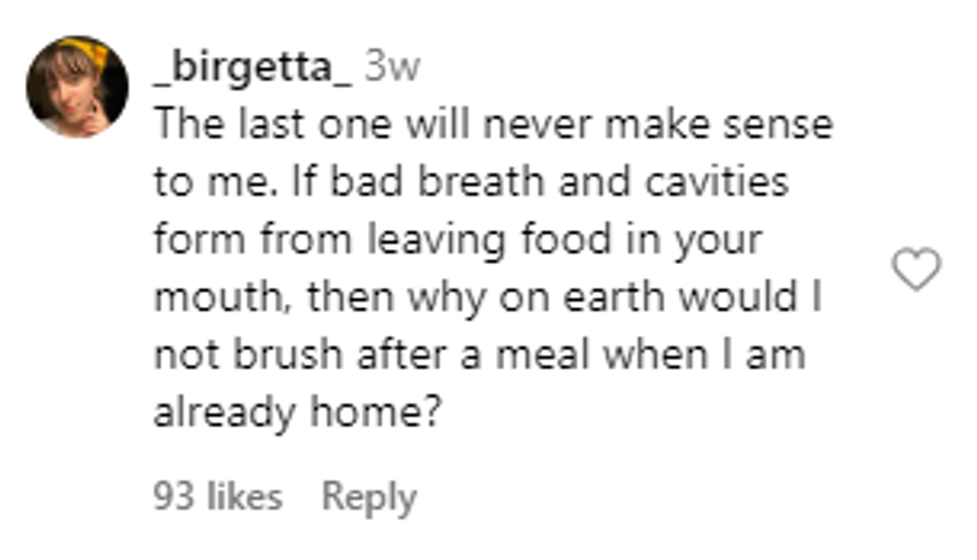This screenshot has height=560, width=977.
Task: Heart the comment about bad breath
Action: click(914, 270)
